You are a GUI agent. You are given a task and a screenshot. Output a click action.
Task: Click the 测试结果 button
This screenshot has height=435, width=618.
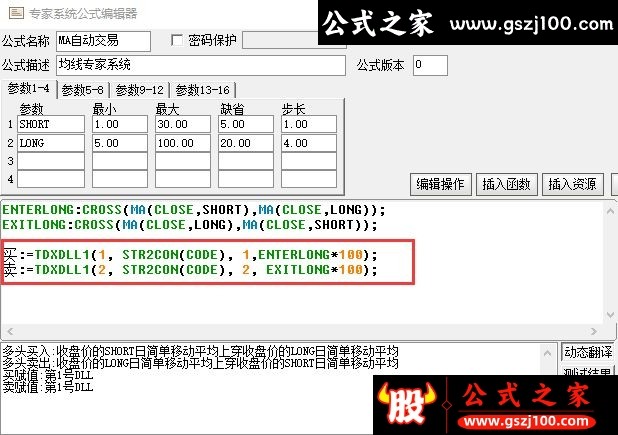[x=587, y=371]
